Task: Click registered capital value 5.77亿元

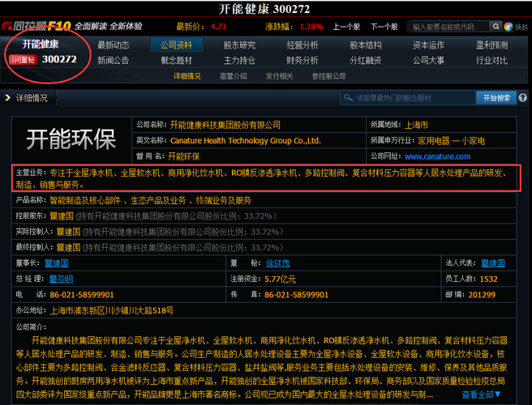Action: [x=281, y=279]
